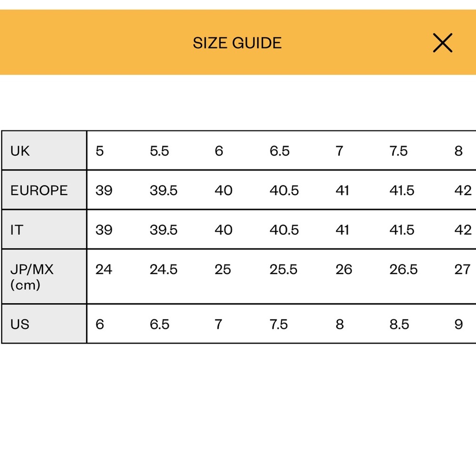The width and height of the screenshot is (476, 476).
Task: Close the Size Guide panel
Action: 442,43
